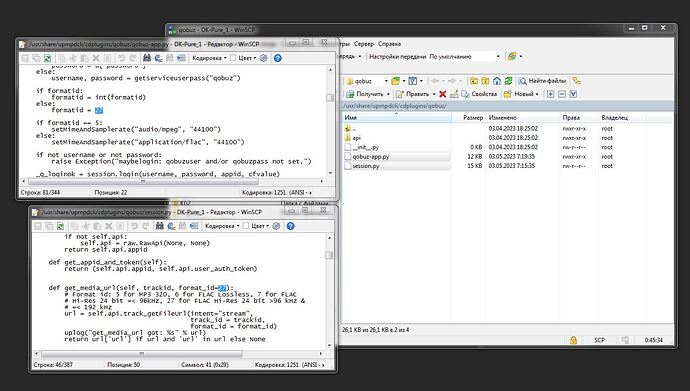The image size is (690, 391).
Task: Click horizontal scrollbar in session.py editor
Action: 141,353
